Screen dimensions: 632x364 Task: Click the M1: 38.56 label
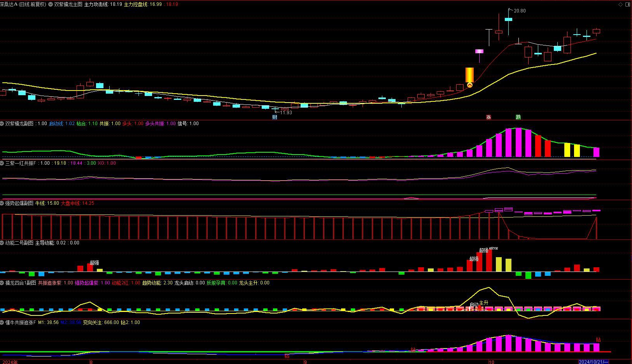pyautogui.click(x=49, y=322)
